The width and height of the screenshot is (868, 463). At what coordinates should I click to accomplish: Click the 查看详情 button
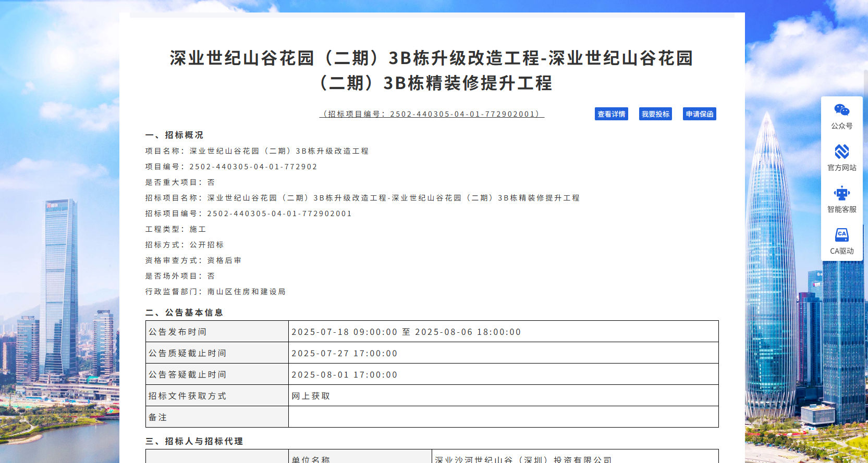click(x=612, y=114)
